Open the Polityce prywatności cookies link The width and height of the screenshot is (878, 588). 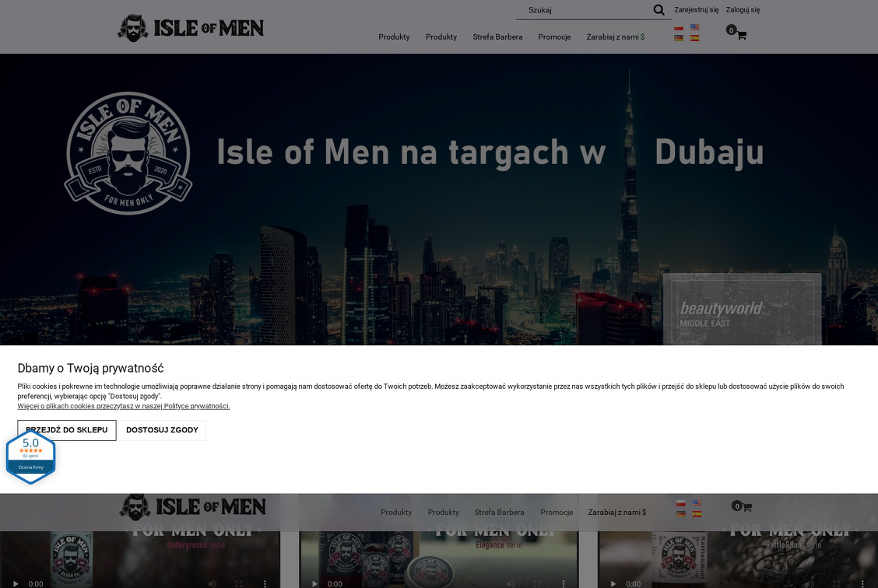(124, 406)
